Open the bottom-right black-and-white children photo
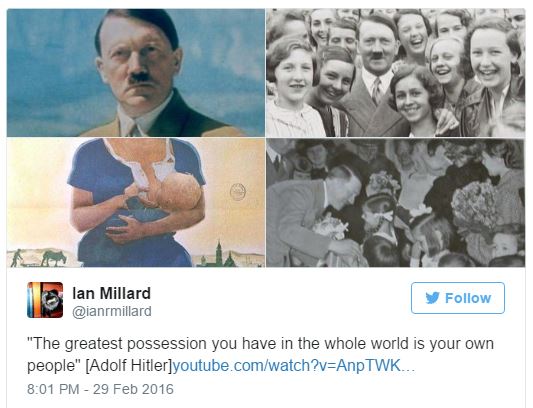The height and width of the screenshot is (408, 533). 396,203
